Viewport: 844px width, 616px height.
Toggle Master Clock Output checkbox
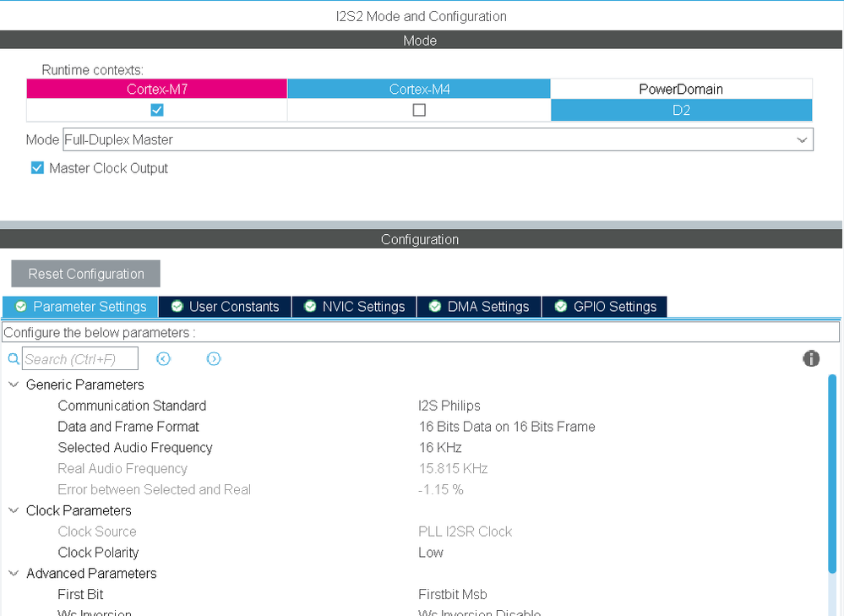37,168
